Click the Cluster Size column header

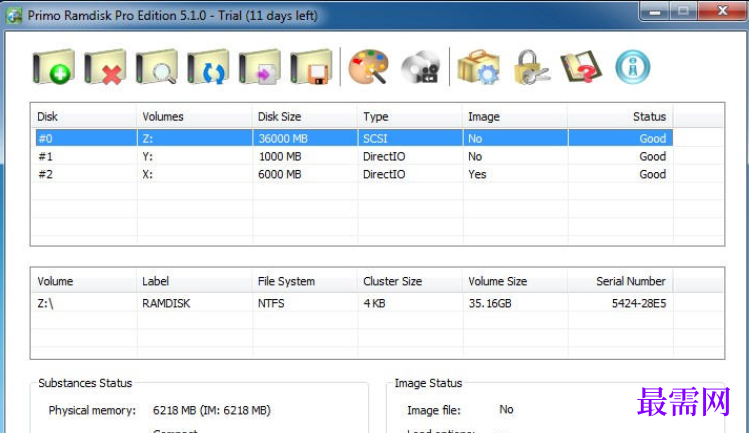(x=410, y=281)
